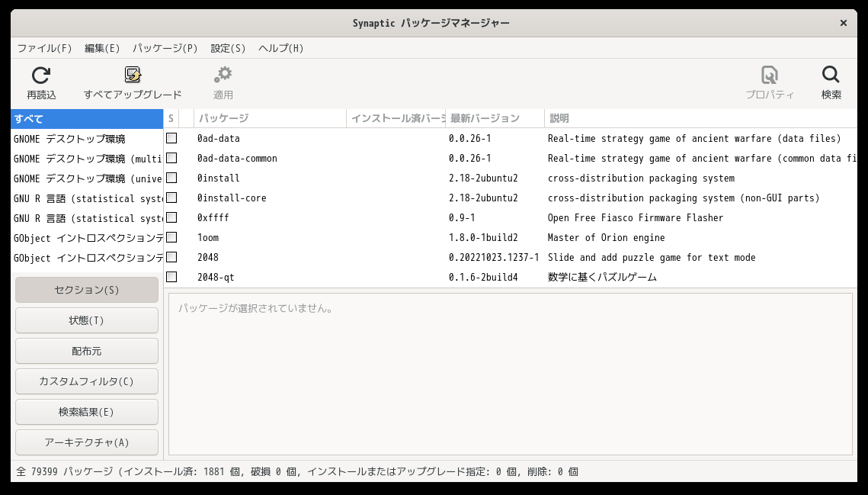Click the アーキテクチャ button
This screenshot has width=868, height=495.
click(86, 442)
